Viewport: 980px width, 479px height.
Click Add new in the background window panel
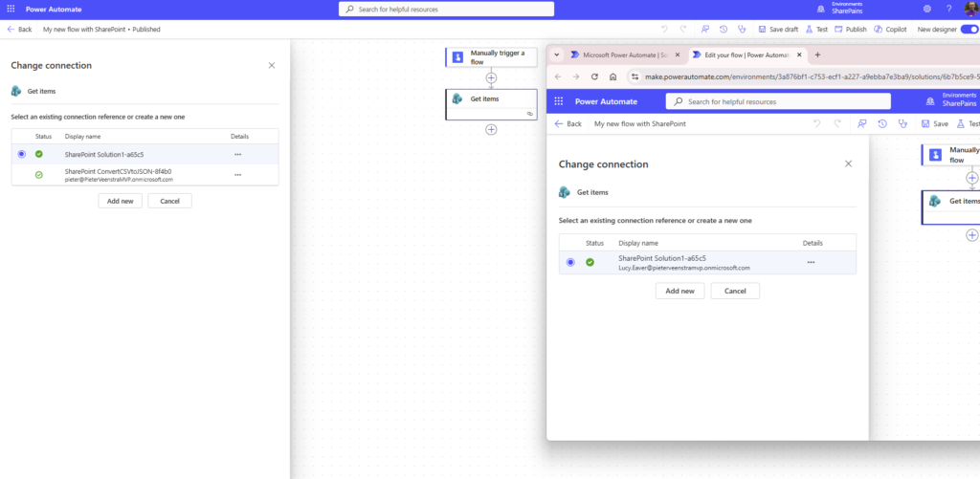[x=120, y=201]
